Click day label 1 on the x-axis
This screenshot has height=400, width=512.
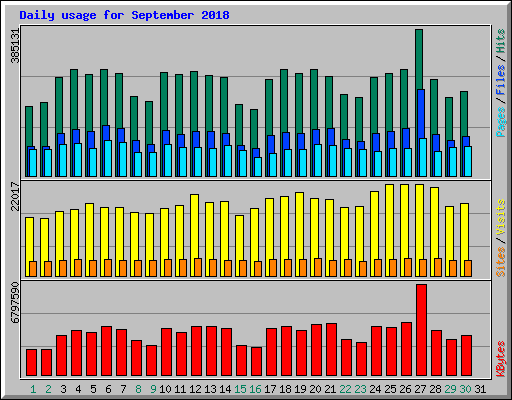(33, 389)
